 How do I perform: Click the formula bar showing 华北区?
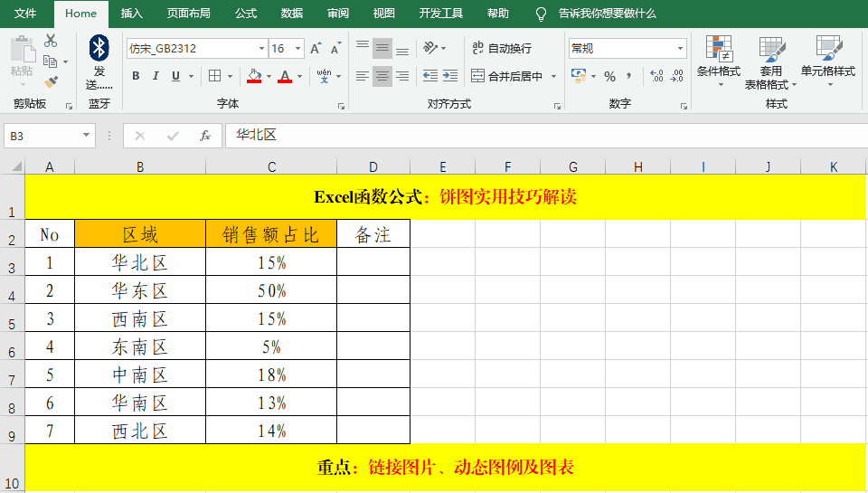click(x=546, y=136)
